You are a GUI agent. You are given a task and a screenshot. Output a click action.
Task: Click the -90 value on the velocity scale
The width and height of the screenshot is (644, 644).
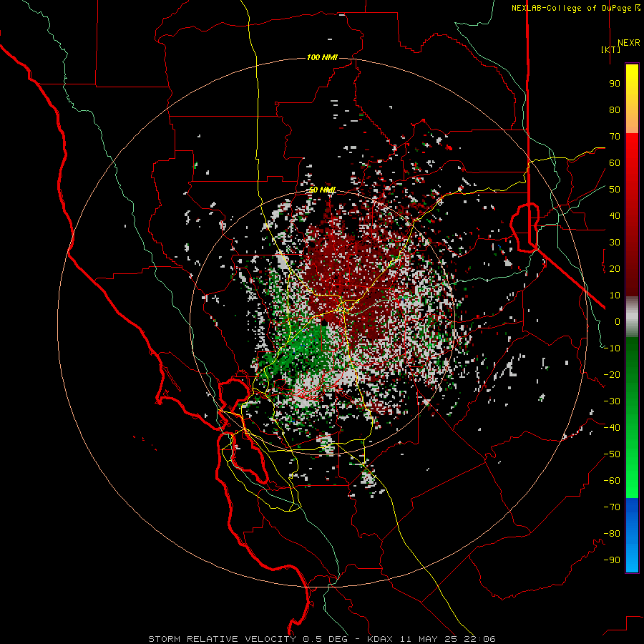[612, 560]
